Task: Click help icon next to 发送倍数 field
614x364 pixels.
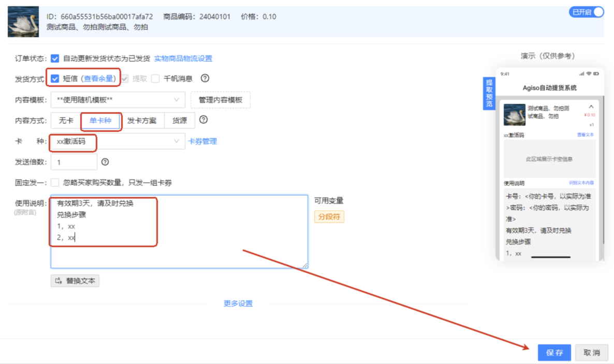Action: tap(105, 162)
